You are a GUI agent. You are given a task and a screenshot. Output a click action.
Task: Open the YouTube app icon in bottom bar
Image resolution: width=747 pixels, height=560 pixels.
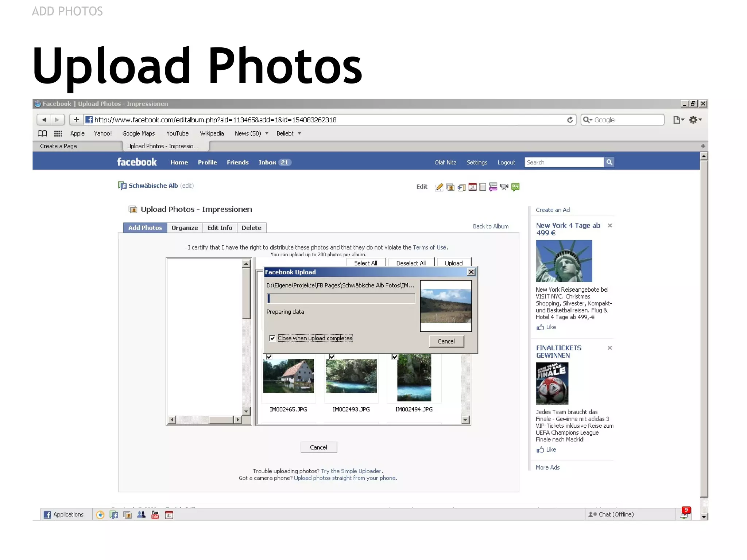(x=155, y=514)
